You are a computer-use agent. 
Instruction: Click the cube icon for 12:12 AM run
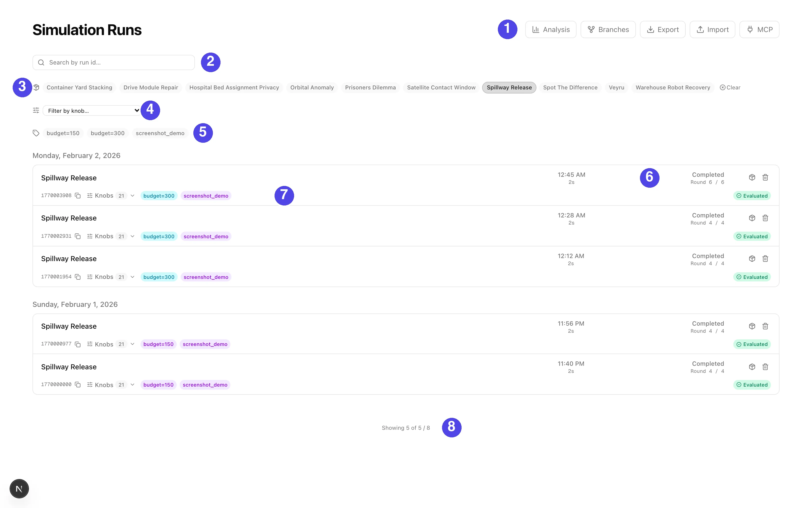pyautogui.click(x=752, y=259)
